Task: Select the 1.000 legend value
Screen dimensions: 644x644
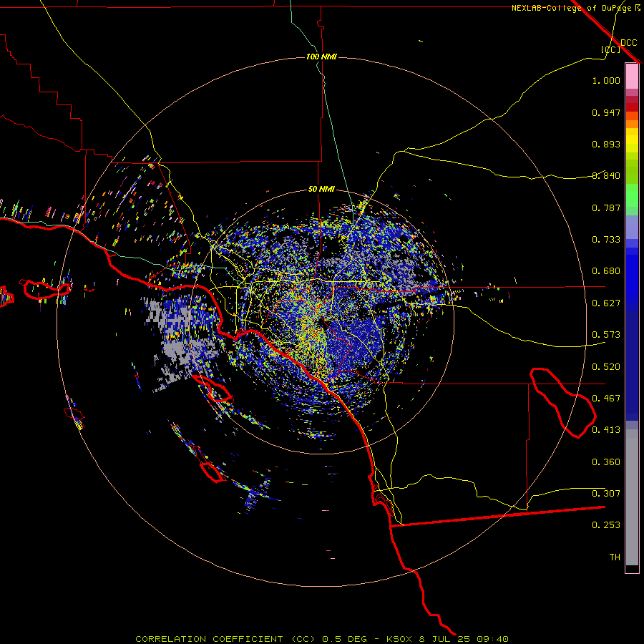Action: tap(606, 80)
